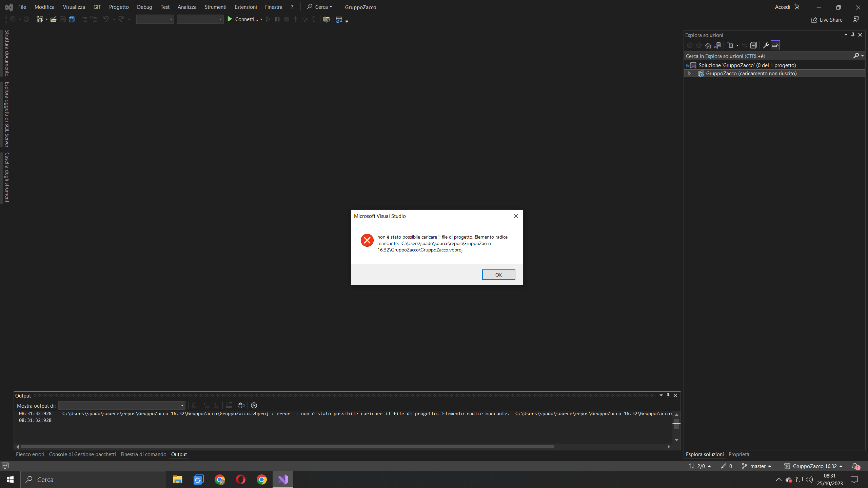Close the Microsoft Visual Studio error dialog
This screenshot has width=868, height=488.
[516, 216]
